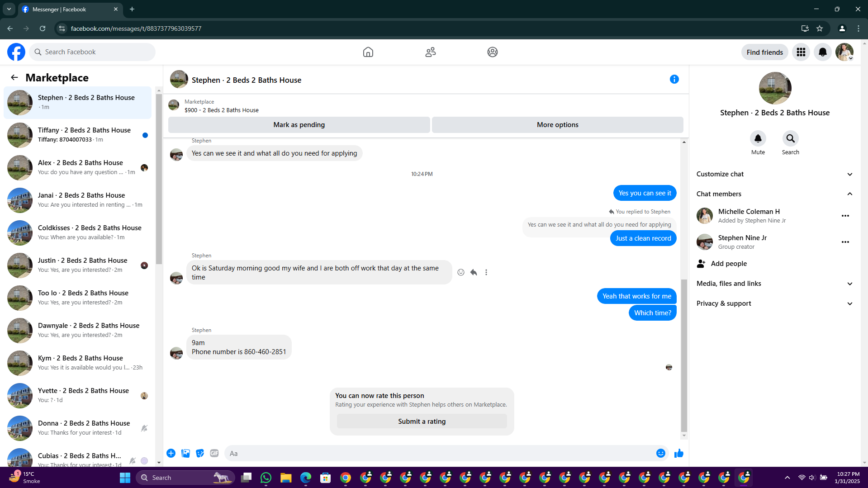Open Tiffany's conversation in the list

coord(78,135)
